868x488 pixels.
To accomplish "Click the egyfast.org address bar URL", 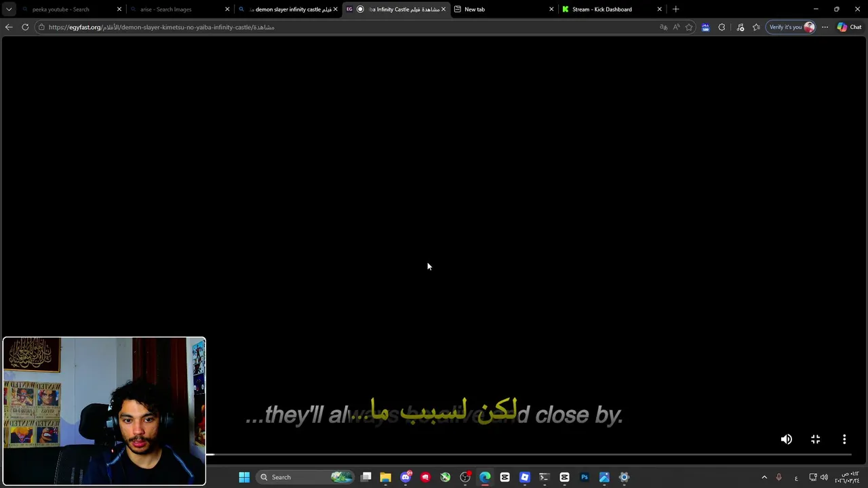I will (x=161, y=27).
